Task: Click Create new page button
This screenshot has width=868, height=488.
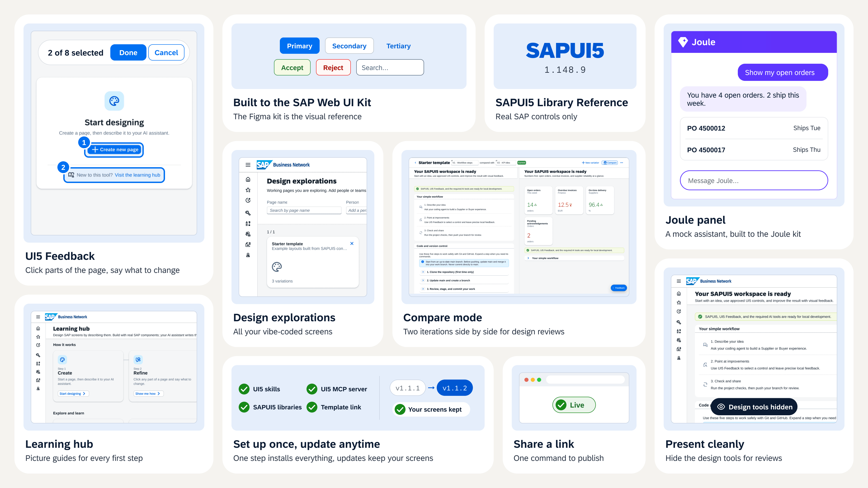Action: pyautogui.click(x=114, y=150)
